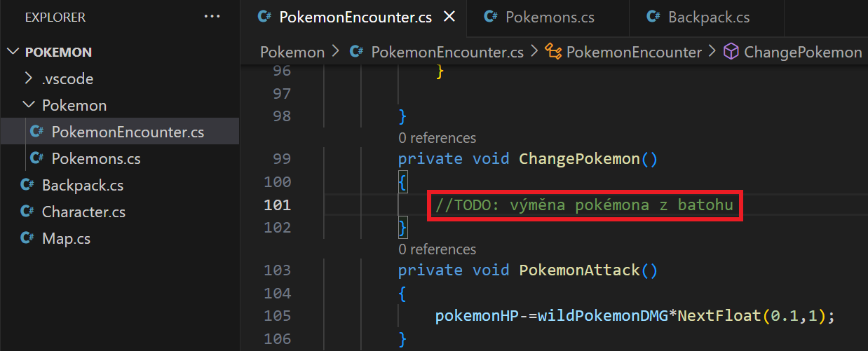Click the method cube icon in breadcrumb
Image resolution: width=868 pixels, height=351 pixels.
(x=731, y=53)
